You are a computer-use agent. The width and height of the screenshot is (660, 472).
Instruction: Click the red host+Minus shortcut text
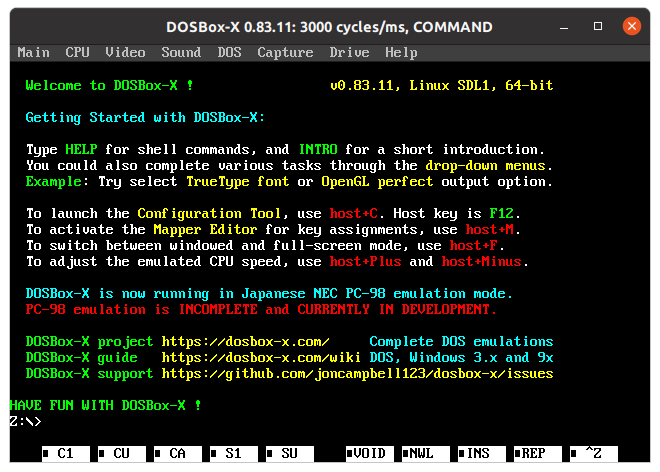pos(482,261)
